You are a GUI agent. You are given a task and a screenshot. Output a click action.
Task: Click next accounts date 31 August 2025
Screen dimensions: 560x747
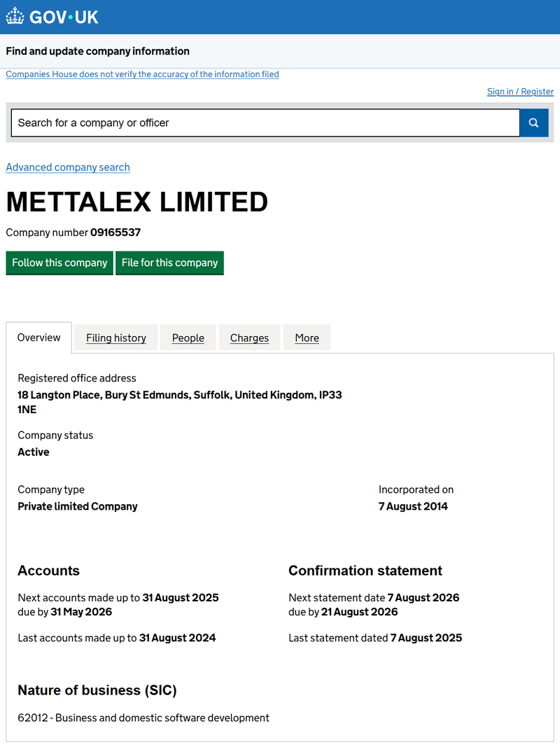[x=181, y=597]
